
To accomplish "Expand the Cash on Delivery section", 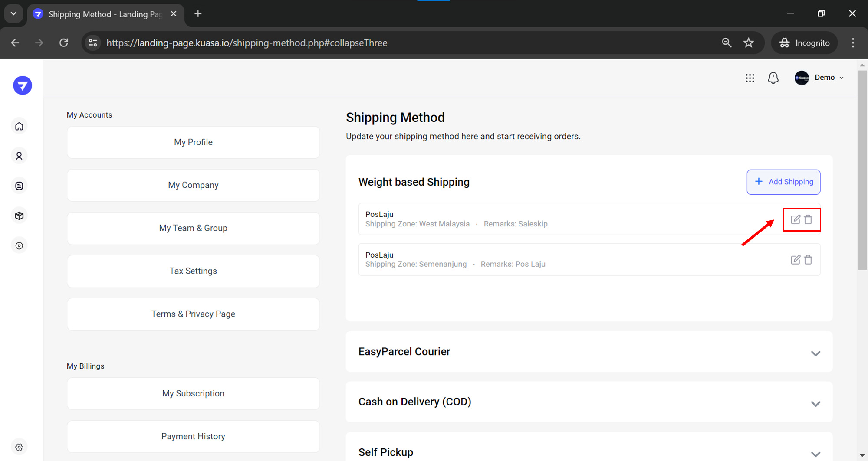I will click(815, 404).
